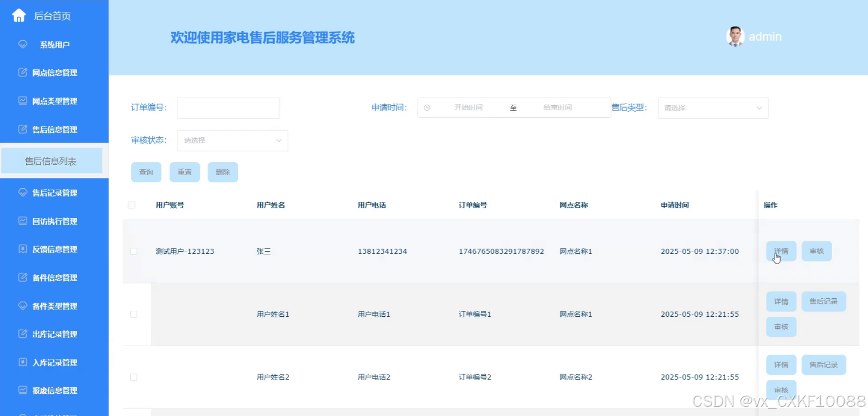This screenshot has height=416, width=868.
Task: Expand the 报废信息管理 menu
Action: coord(54,391)
